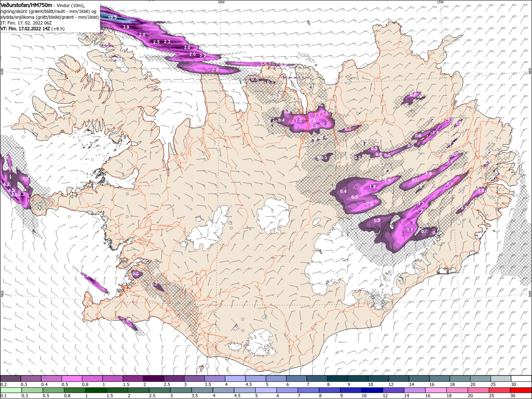The image size is (532, 399).
Task: Click the 'slydda/snjókoma' legend description line
Action: coord(49,17)
